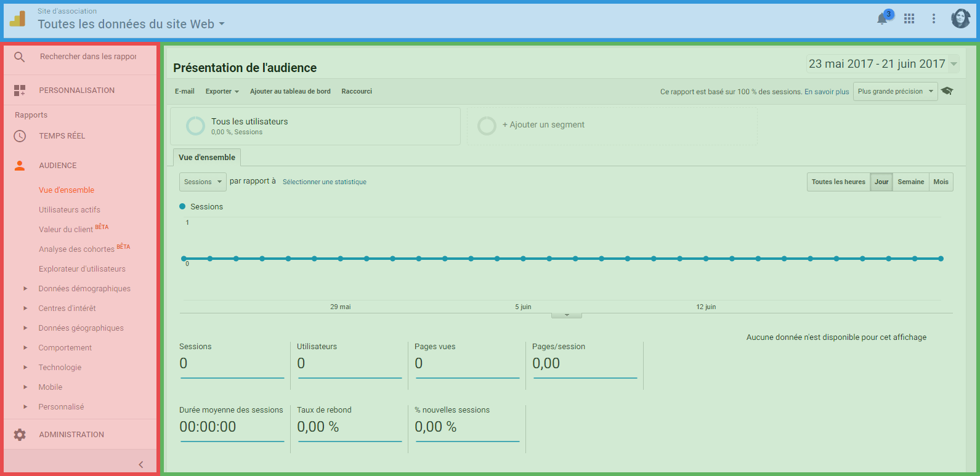Select the Toutes les heures view
Viewport: 980px width, 476px height.
838,182
